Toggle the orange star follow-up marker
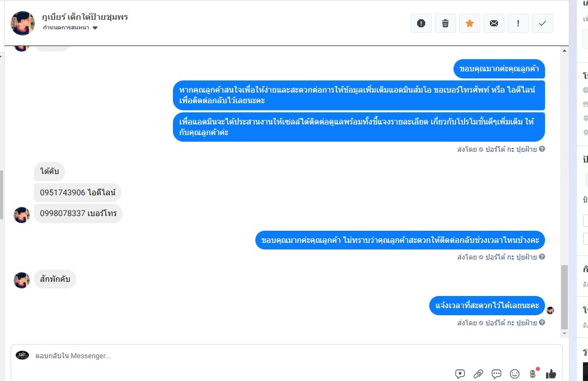The image size is (588, 381). pos(470,23)
